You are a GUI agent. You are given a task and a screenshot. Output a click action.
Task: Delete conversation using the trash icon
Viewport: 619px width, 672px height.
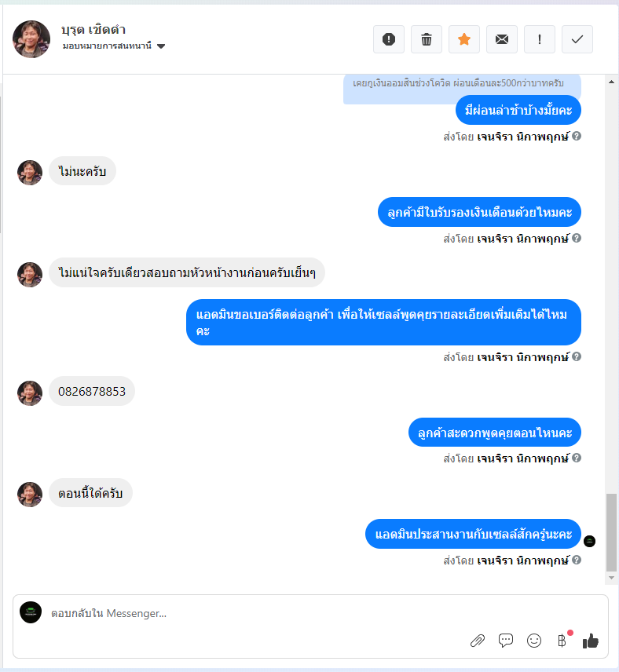[427, 39]
